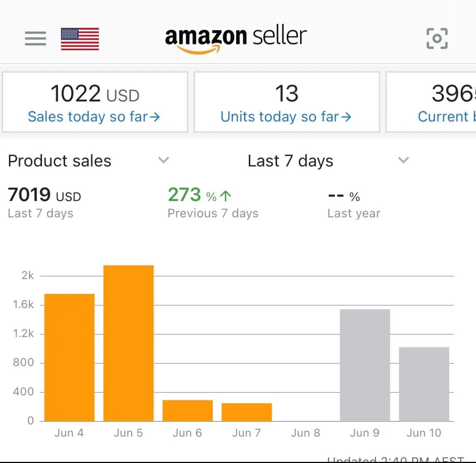Open Sales today so far card
This screenshot has width=476, height=463.
point(95,102)
